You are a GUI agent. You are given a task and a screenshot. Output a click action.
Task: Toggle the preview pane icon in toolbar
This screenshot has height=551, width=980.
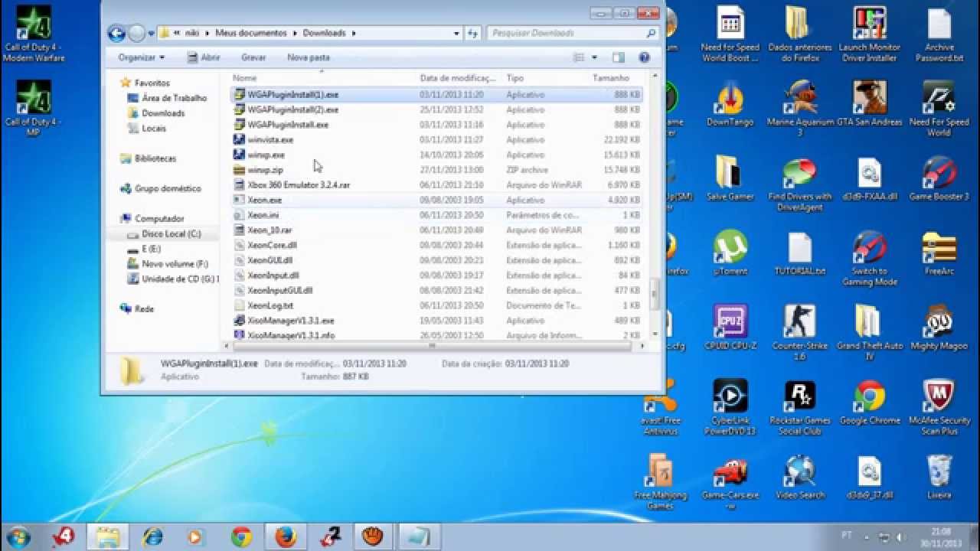point(619,57)
